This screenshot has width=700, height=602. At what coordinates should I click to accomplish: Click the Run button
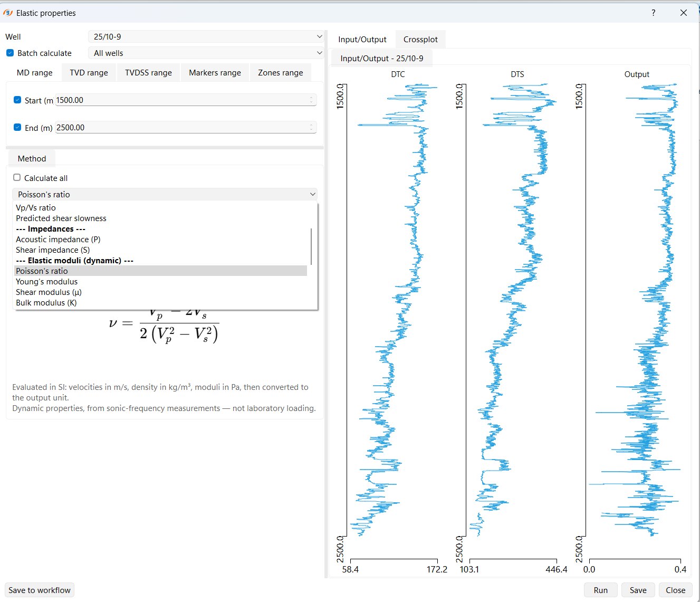[x=600, y=590]
